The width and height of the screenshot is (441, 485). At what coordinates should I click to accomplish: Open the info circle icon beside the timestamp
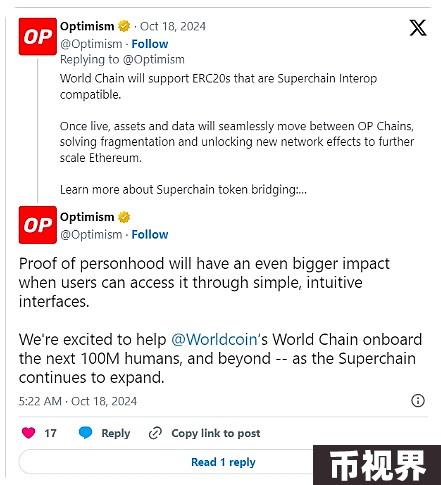[x=418, y=400]
